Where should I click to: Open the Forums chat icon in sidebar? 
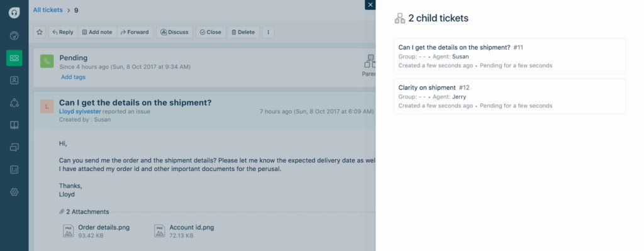click(14, 147)
